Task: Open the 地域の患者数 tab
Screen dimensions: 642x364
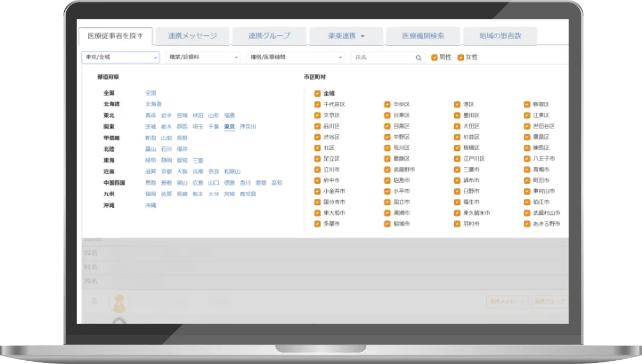Action: [500, 36]
